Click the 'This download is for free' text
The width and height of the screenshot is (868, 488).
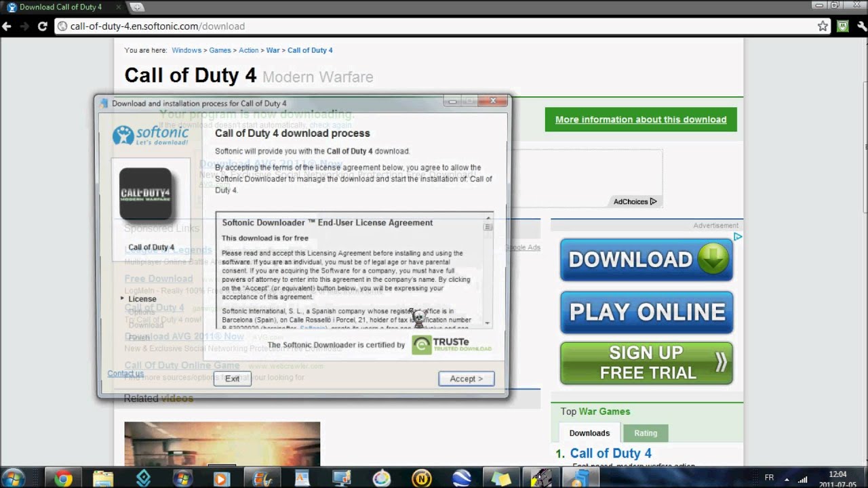pos(265,239)
